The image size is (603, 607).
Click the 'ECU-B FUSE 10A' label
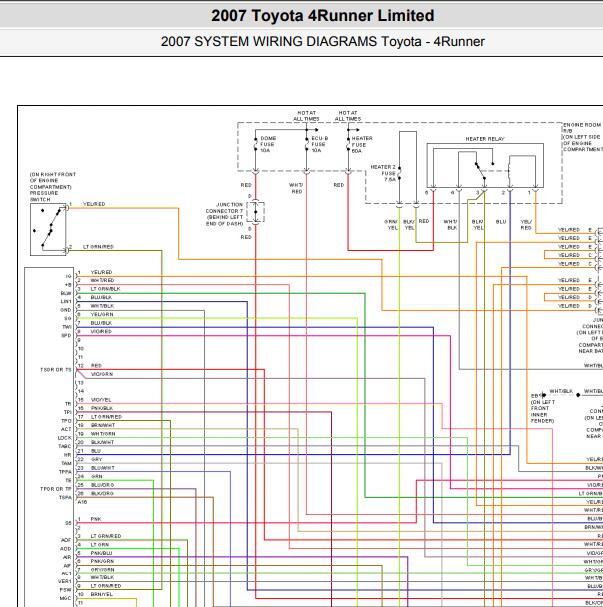tap(320, 144)
